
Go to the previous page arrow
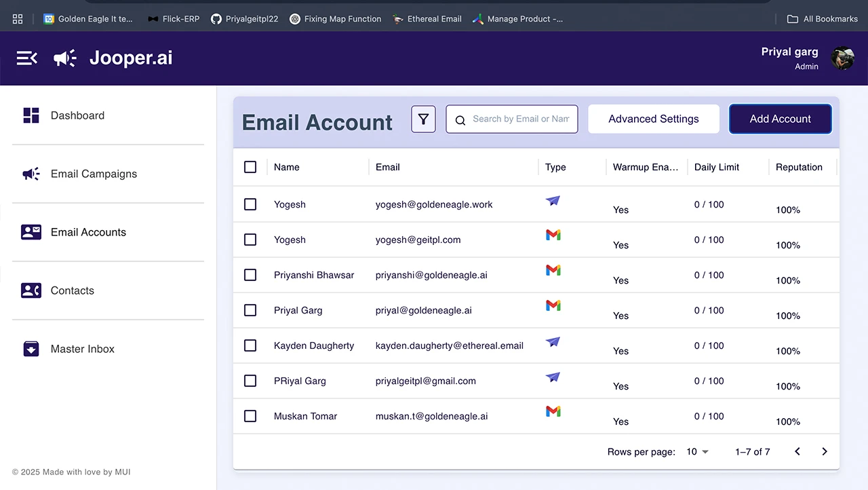(x=797, y=451)
